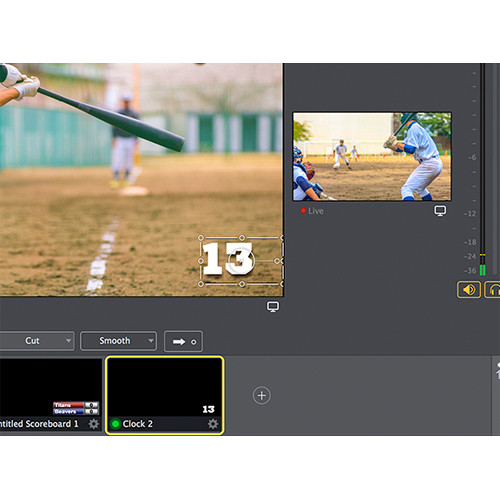500x500 pixels.
Task: Toggle the headphones monitor button
Action: click(493, 289)
